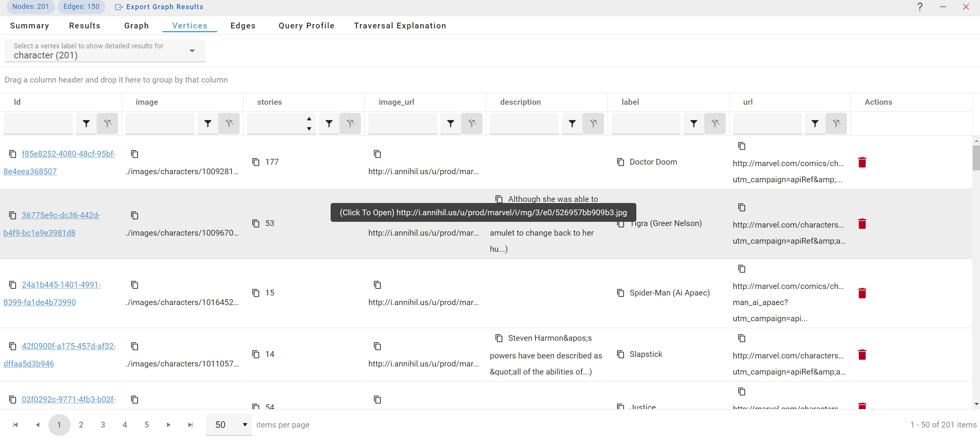
Task: Copy the Spider-Man (Ai Apaec) url value
Action: pos(742,269)
